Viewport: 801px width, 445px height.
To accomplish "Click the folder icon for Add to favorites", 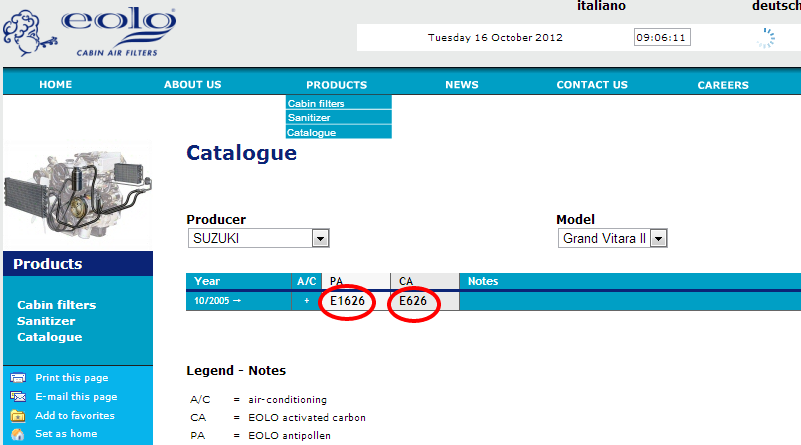I will pyautogui.click(x=18, y=415).
